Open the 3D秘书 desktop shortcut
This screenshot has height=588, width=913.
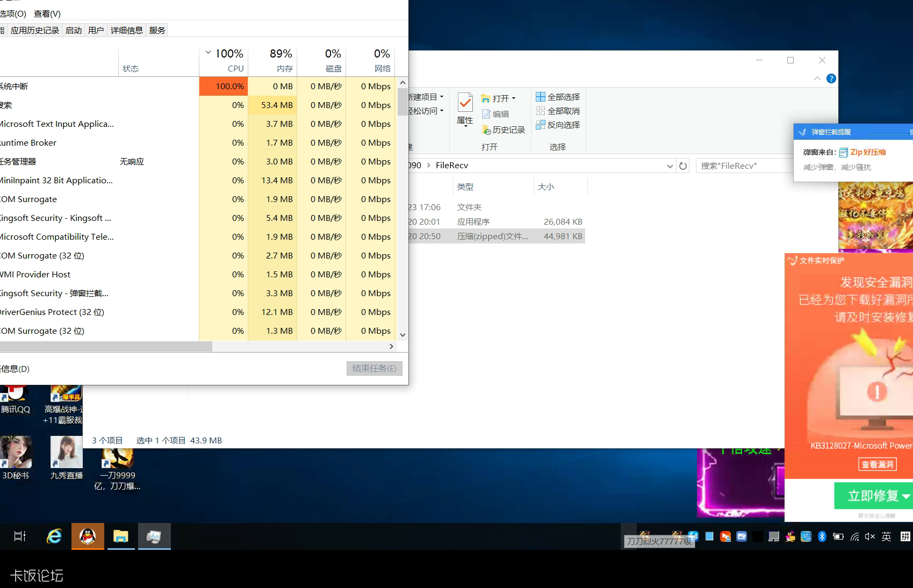pos(16,458)
